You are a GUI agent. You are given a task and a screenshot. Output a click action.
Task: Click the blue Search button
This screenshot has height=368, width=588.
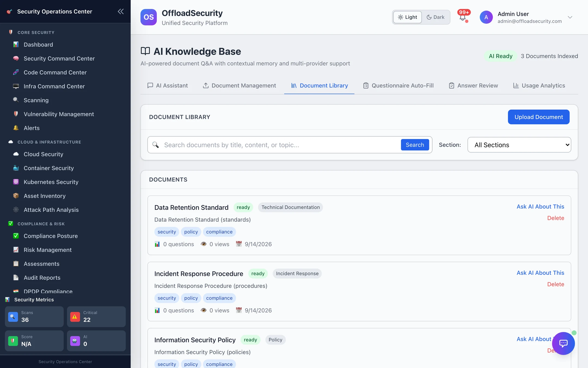coord(415,145)
